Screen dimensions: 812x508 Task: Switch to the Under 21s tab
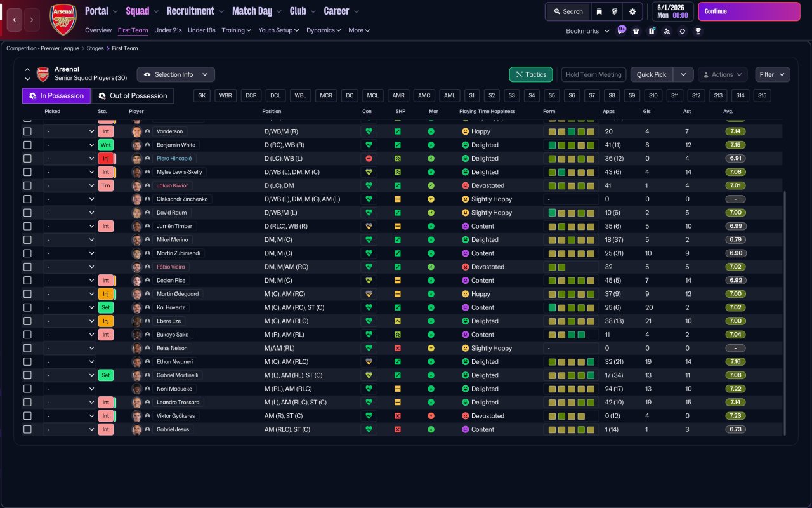coord(168,30)
